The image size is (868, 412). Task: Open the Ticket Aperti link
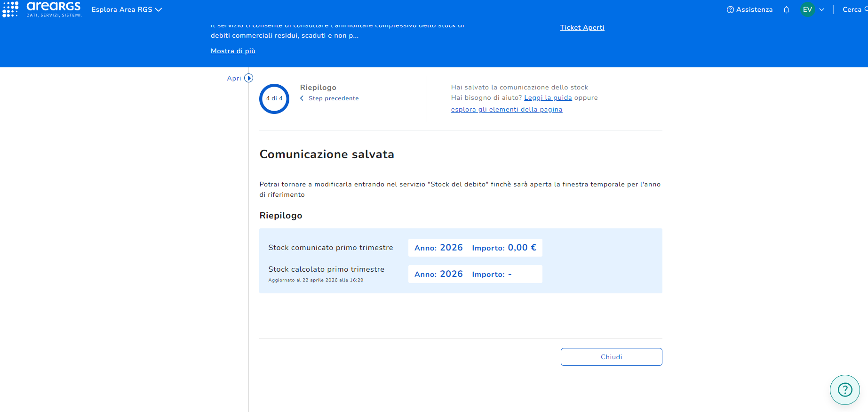(x=582, y=27)
